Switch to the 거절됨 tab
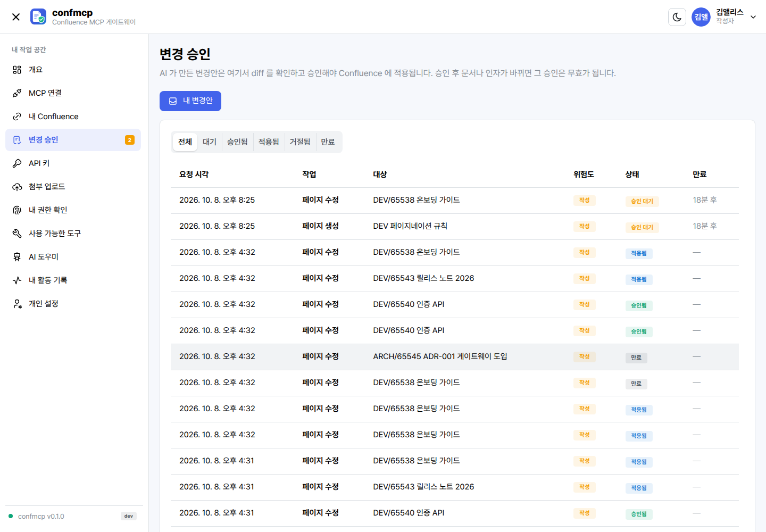The height and width of the screenshot is (532, 766). pos(300,142)
